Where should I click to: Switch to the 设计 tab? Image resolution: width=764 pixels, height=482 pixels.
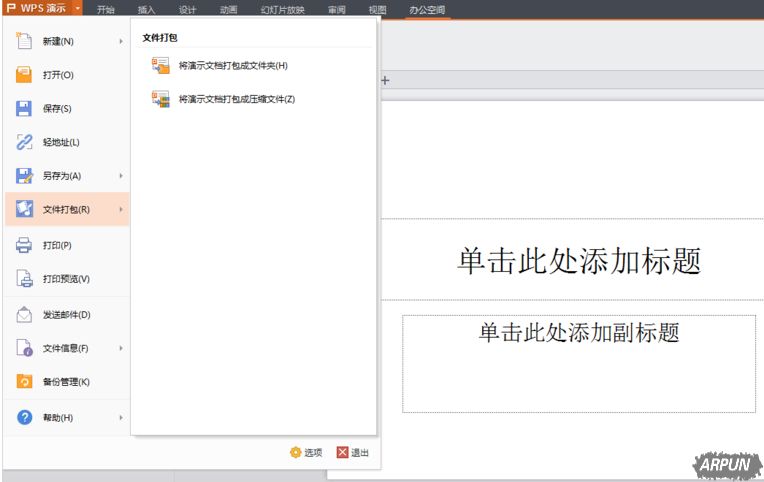(x=187, y=10)
